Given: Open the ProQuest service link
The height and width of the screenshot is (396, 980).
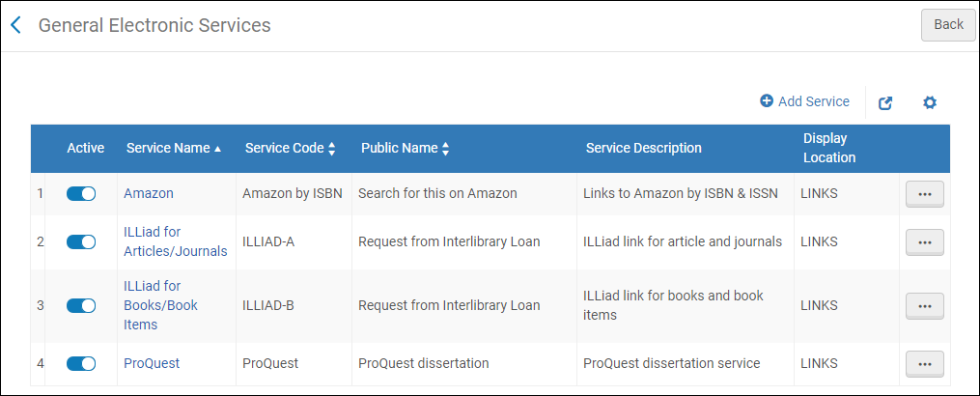Looking at the screenshot, I should [x=152, y=363].
